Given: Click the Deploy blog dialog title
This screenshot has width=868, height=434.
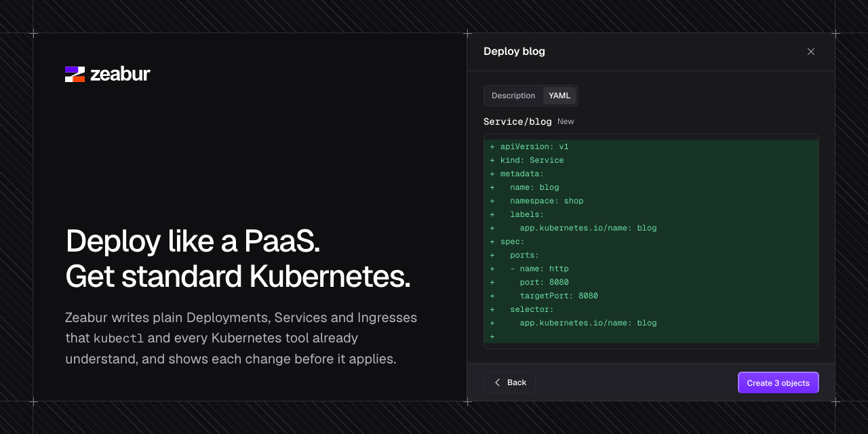Looking at the screenshot, I should coord(514,52).
